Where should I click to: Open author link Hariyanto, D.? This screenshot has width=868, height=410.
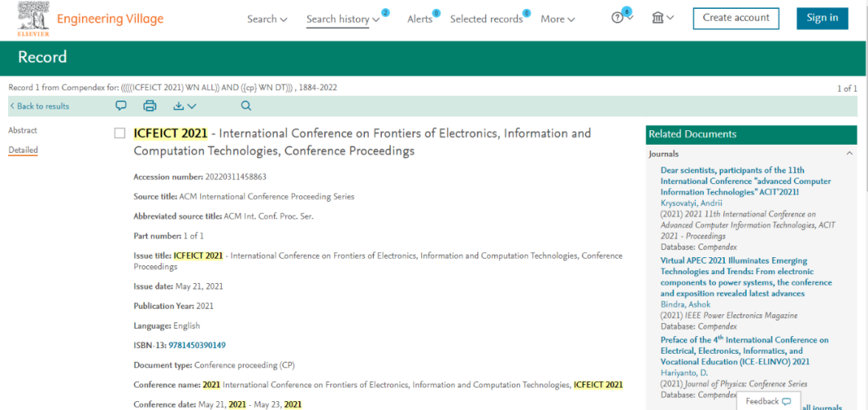click(682, 373)
